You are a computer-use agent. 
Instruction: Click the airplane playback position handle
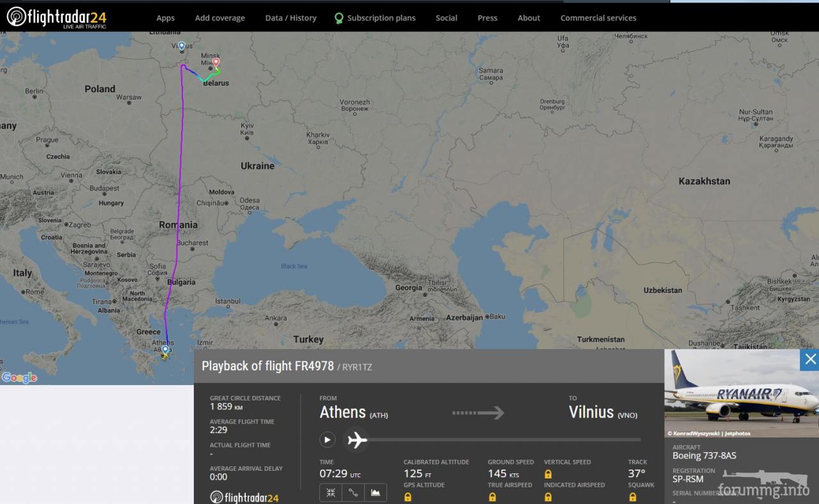point(356,440)
